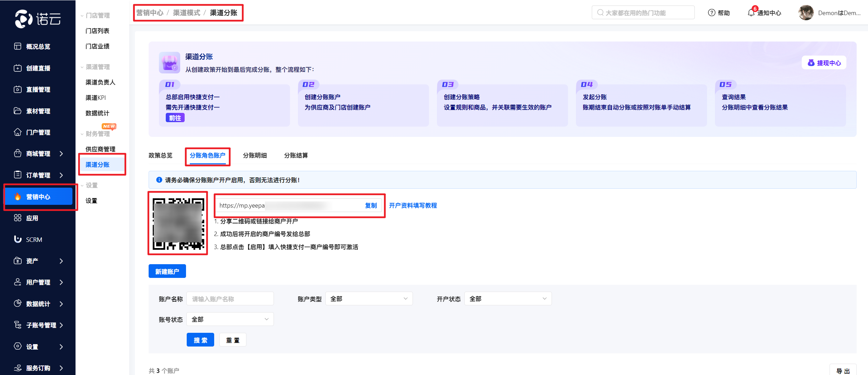Expand the 商城管理 submenu chevron
This screenshot has width=868, height=375.
pos(61,153)
